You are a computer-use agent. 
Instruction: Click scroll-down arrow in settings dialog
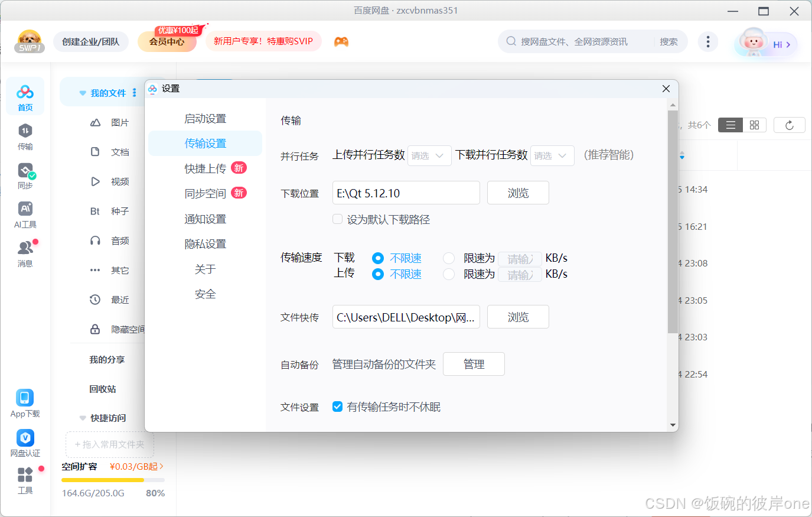(x=673, y=425)
